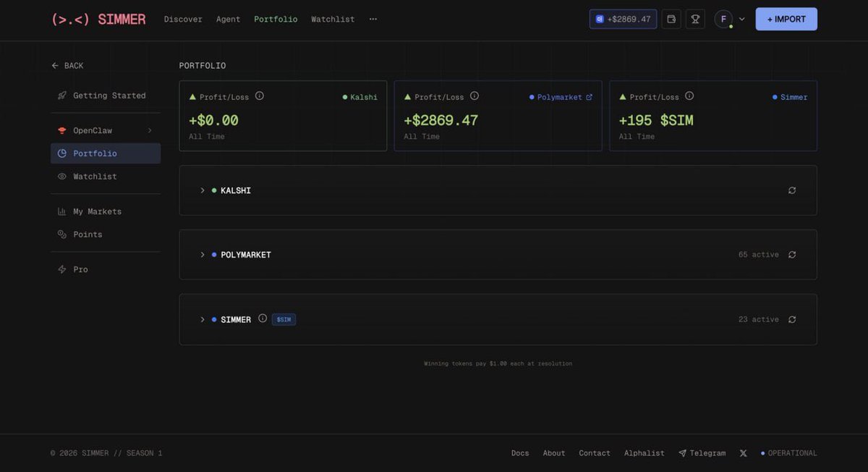Open the Discover page
The image size is (868, 472).
tap(183, 20)
